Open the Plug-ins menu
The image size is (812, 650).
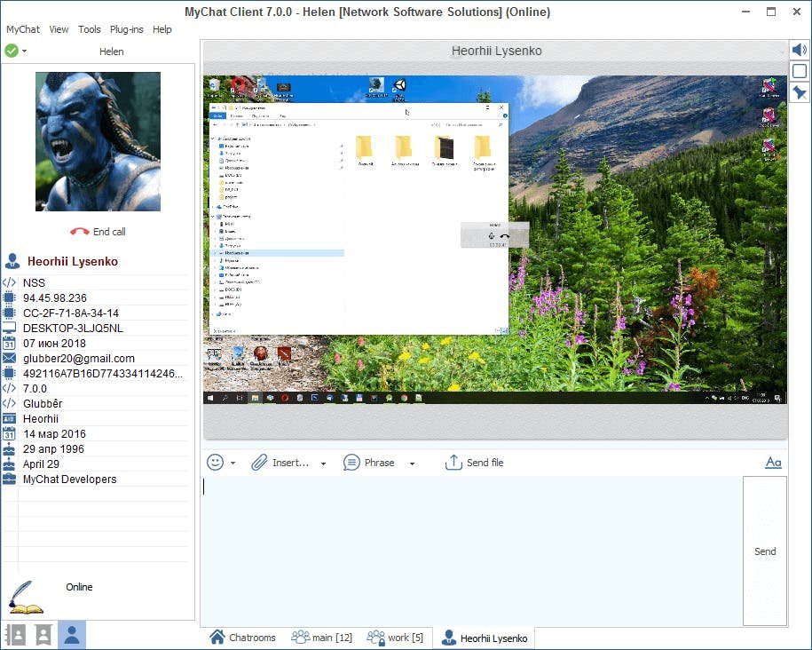tap(126, 29)
